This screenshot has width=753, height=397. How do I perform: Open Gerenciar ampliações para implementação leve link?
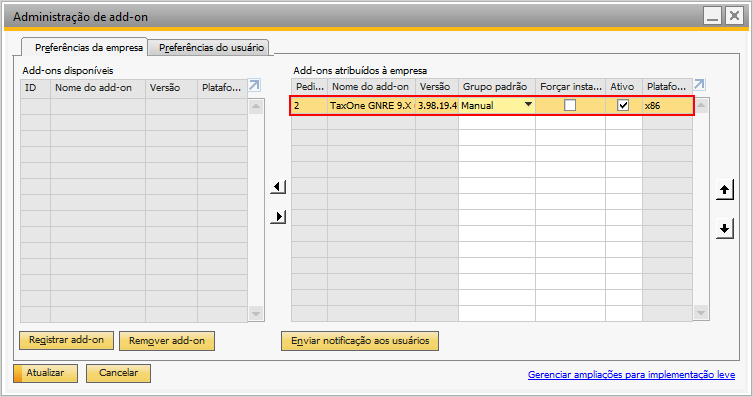(632, 374)
